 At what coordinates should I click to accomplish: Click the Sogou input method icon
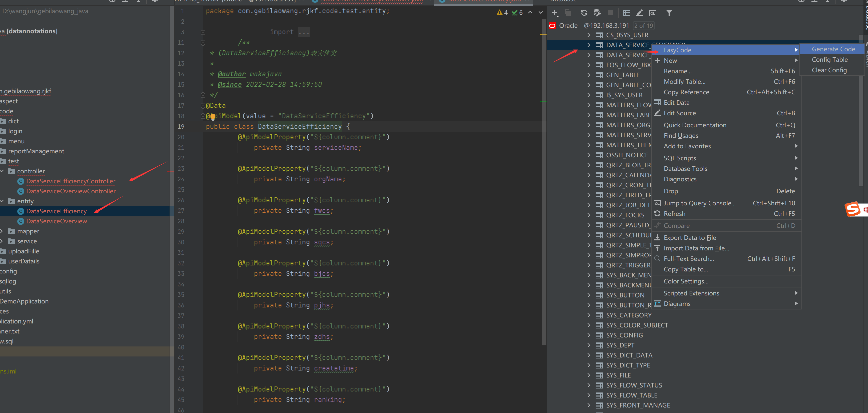[x=853, y=209]
